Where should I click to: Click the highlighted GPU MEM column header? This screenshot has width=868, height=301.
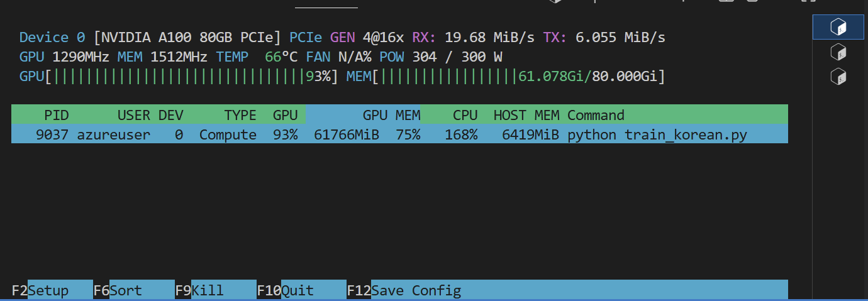coord(391,115)
